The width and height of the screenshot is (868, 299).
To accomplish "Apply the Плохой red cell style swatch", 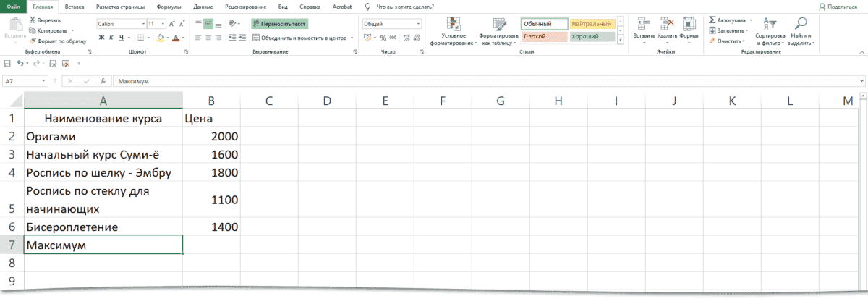I will pyautogui.click(x=543, y=36).
